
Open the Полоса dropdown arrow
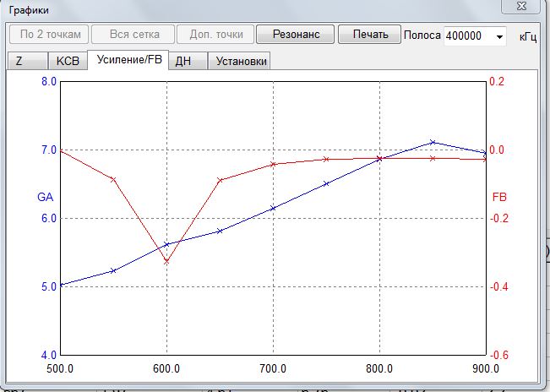point(499,36)
